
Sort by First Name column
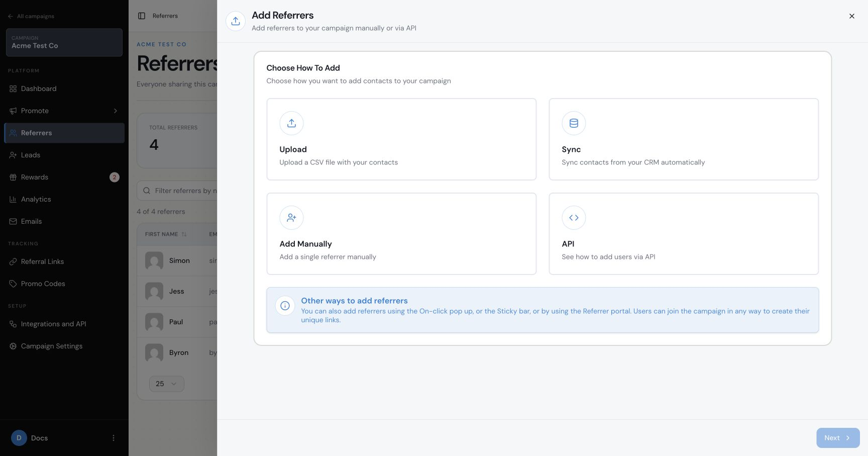[166, 234]
